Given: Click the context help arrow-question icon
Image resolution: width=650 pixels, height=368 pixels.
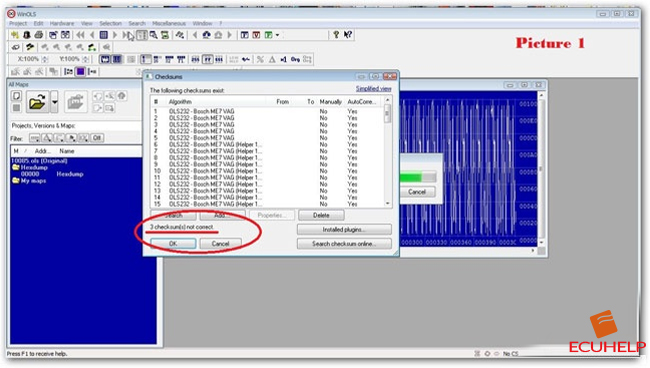Looking at the screenshot, I should [x=348, y=35].
